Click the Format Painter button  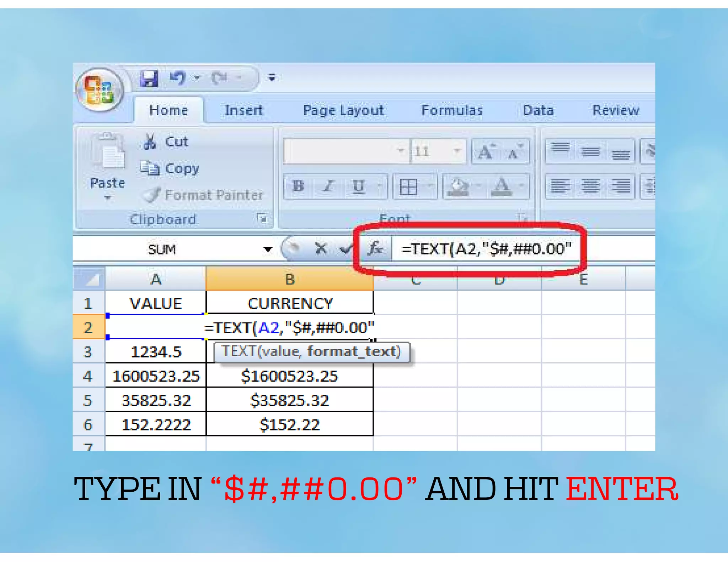(204, 195)
